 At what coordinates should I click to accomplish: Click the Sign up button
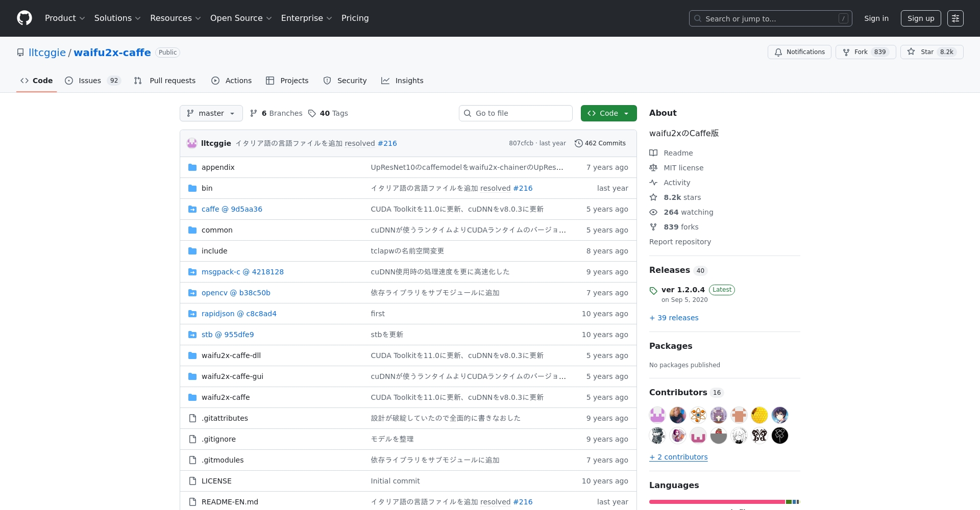coord(921,18)
